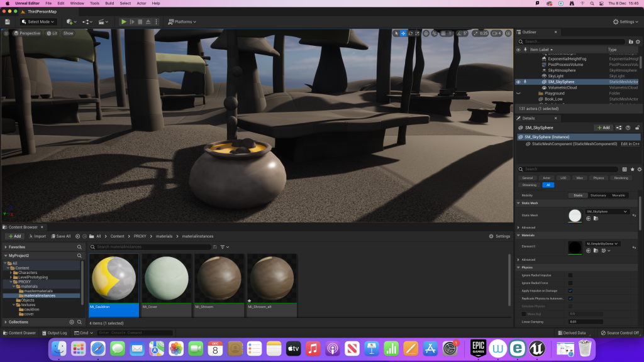
Task: Activate the Scale tool in the viewport
Action: click(x=418, y=33)
